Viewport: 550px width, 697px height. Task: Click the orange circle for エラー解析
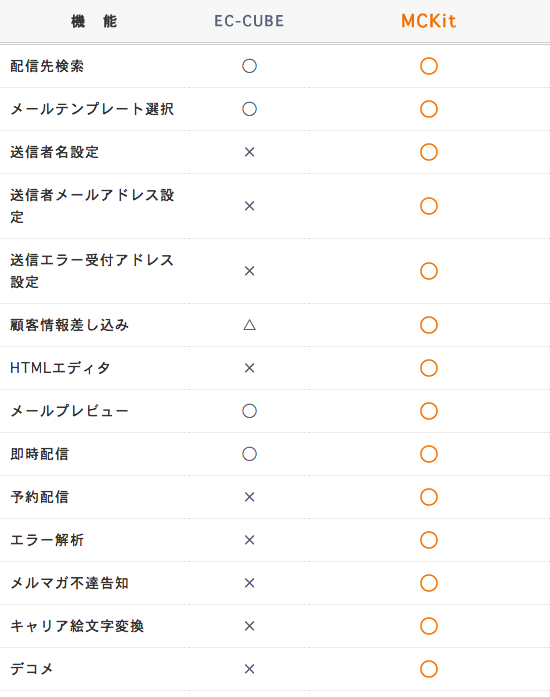429,540
